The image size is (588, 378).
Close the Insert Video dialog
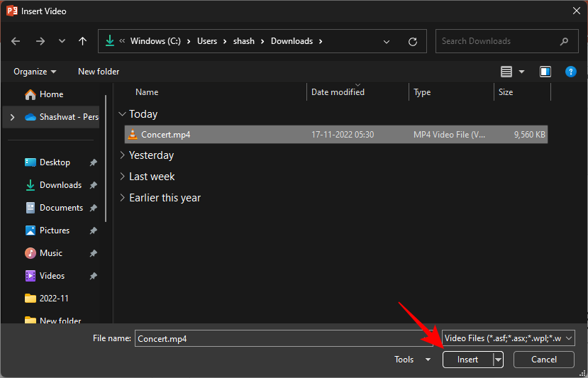[577, 11]
